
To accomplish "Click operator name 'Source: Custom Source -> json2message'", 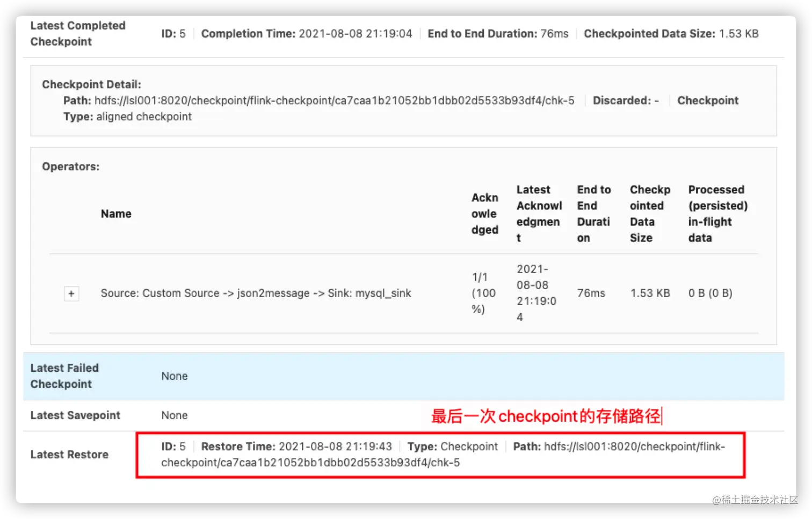I will pos(256,293).
